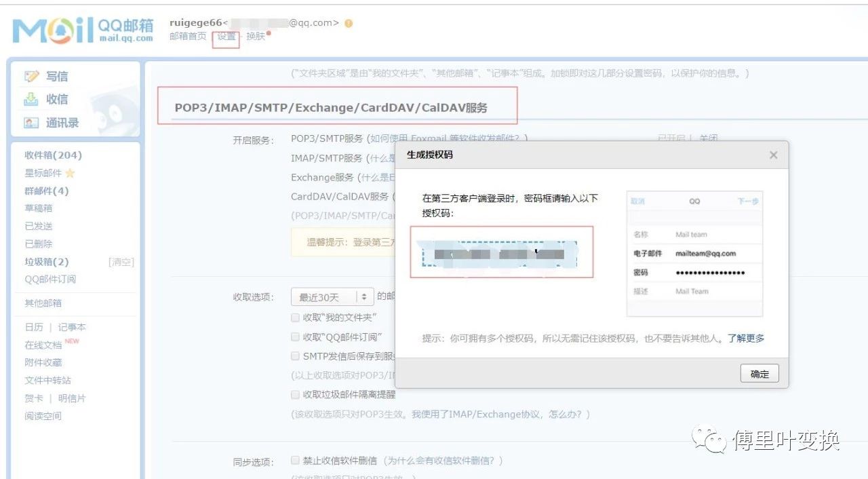
Task: Toggle 收取垃圾邮件隔离提醒 checkbox
Action: [295, 394]
